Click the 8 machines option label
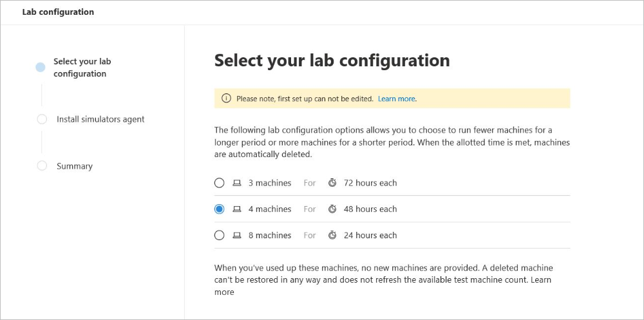644x320 pixels. tap(270, 236)
